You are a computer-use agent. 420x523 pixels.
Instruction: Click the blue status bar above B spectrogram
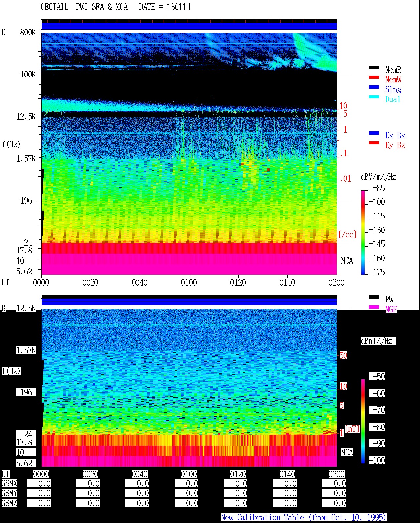click(189, 302)
